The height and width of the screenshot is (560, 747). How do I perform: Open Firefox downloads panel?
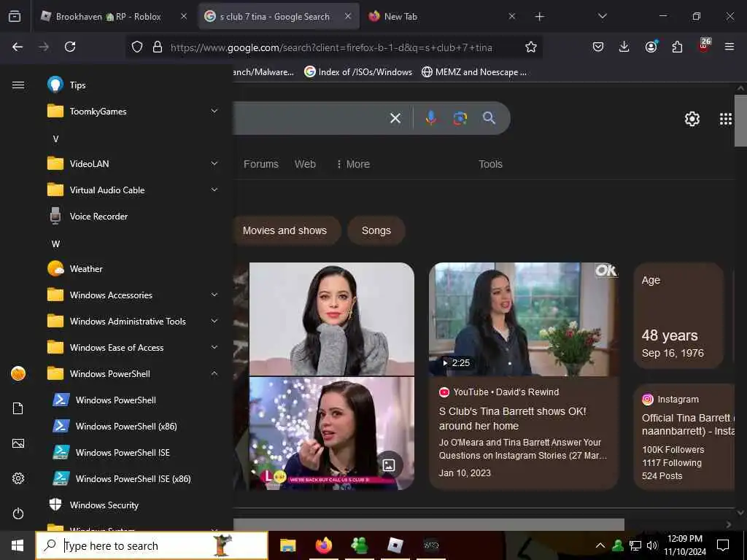click(624, 47)
